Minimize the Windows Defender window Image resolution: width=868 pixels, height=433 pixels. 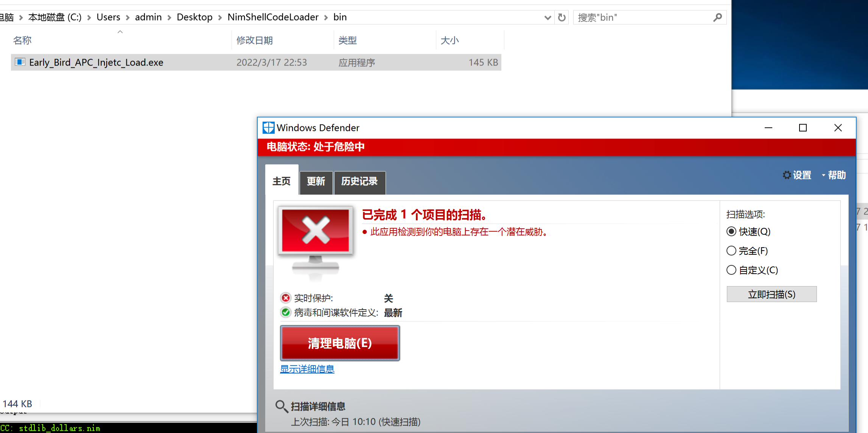pos(768,128)
